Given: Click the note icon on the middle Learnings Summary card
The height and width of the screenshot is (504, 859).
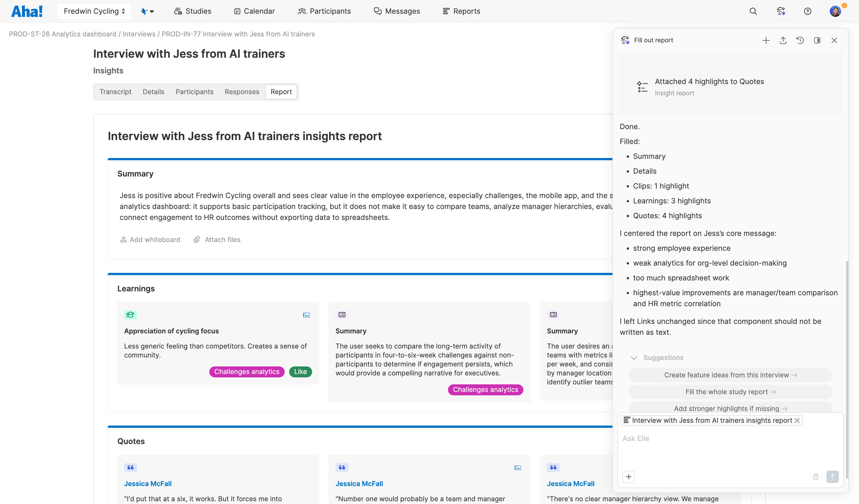Looking at the screenshot, I should tap(342, 315).
